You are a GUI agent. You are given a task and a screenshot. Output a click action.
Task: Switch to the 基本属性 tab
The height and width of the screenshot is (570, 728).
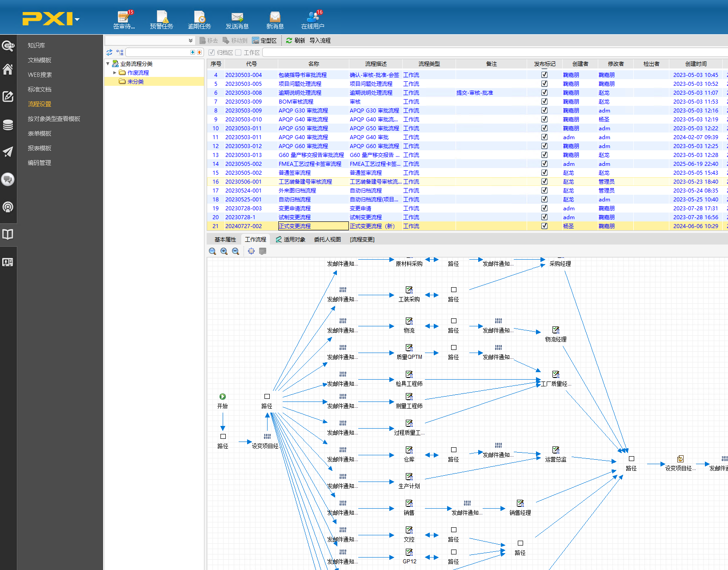[x=225, y=240]
